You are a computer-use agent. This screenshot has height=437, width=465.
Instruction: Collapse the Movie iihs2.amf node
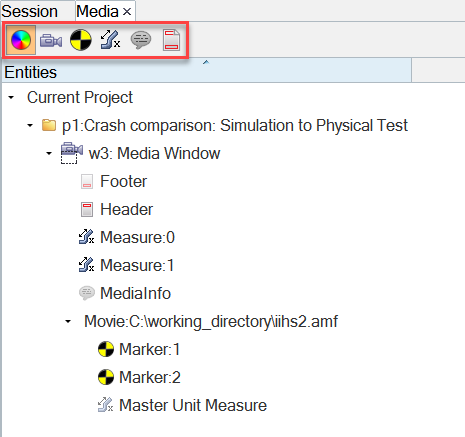click(x=68, y=322)
